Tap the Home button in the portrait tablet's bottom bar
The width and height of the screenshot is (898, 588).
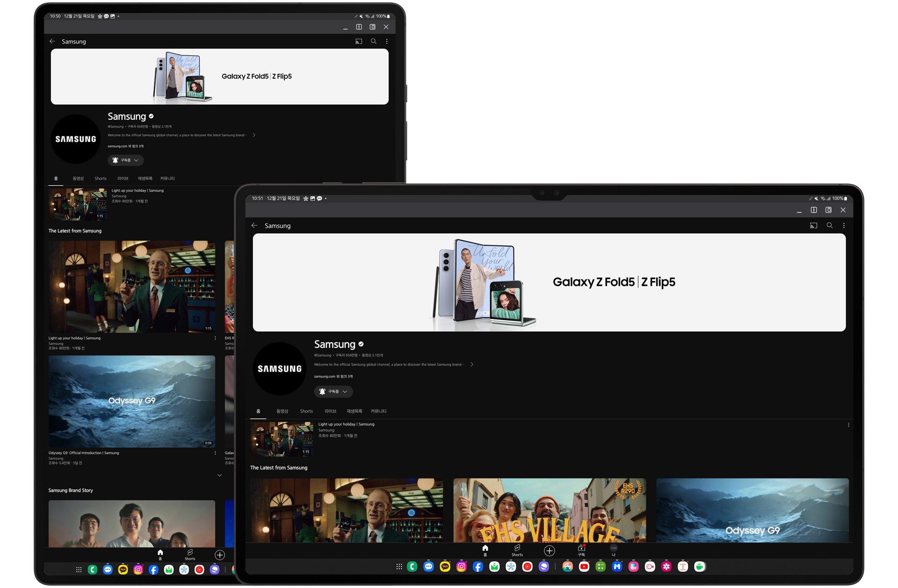pyautogui.click(x=160, y=555)
